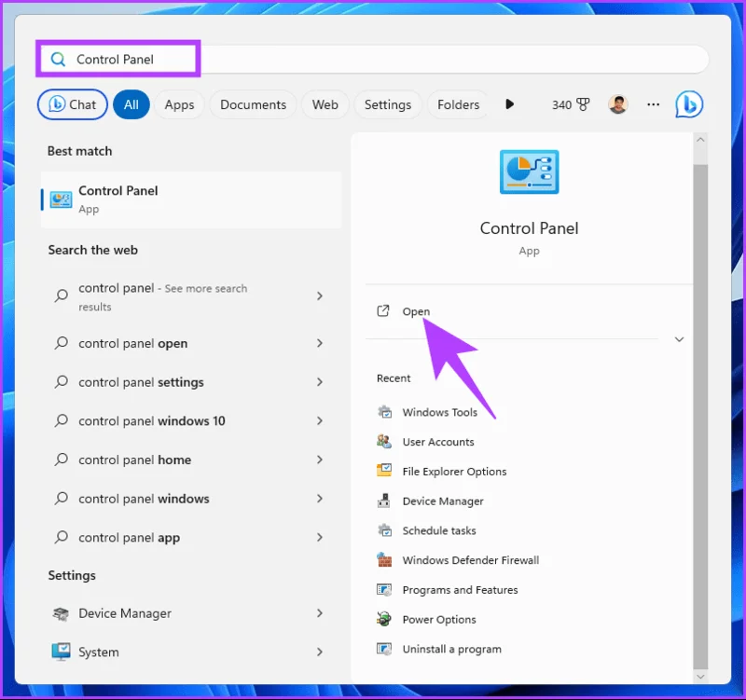Switch to the Chat tab

pos(73,104)
